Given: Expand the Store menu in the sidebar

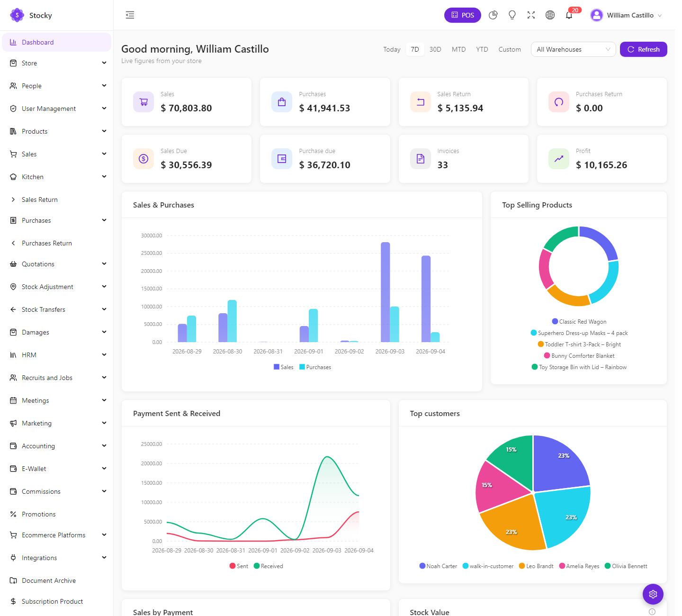Looking at the screenshot, I should click(57, 63).
